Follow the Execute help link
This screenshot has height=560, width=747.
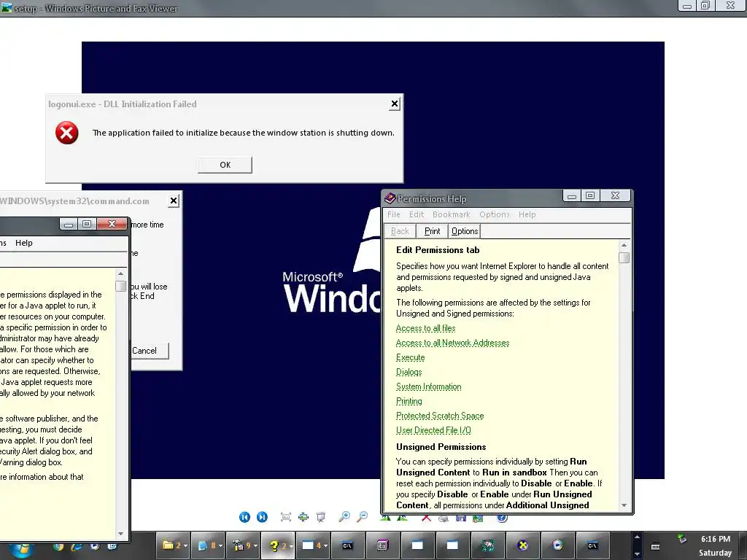click(410, 357)
